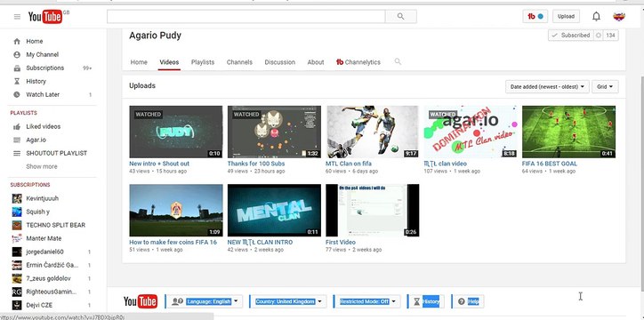644x320 pixels.
Task: Click the search magnifier button
Action: (x=400, y=16)
